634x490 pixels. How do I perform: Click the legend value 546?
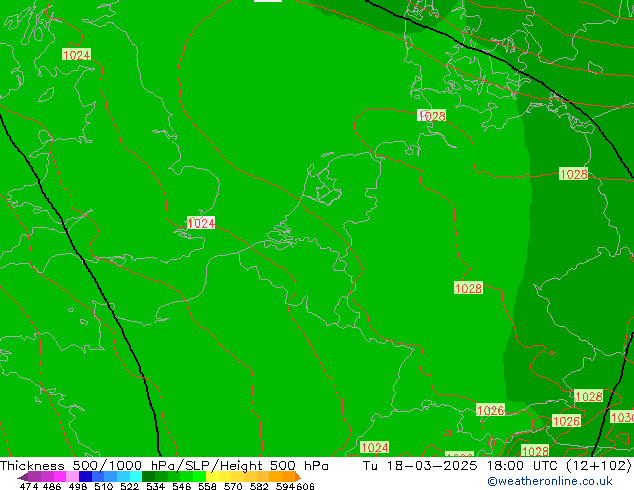click(x=182, y=486)
